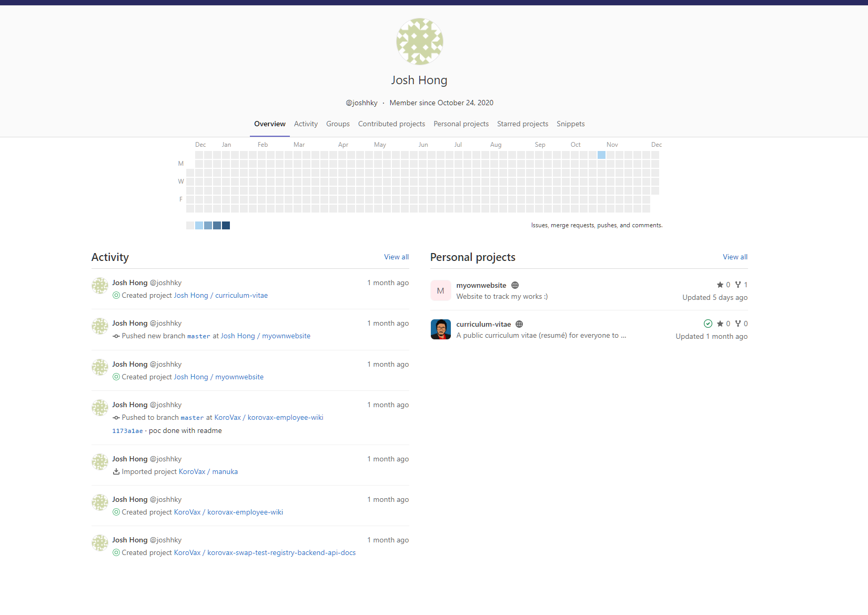Click the highlighted blue contribution day in calendar

[x=601, y=155]
